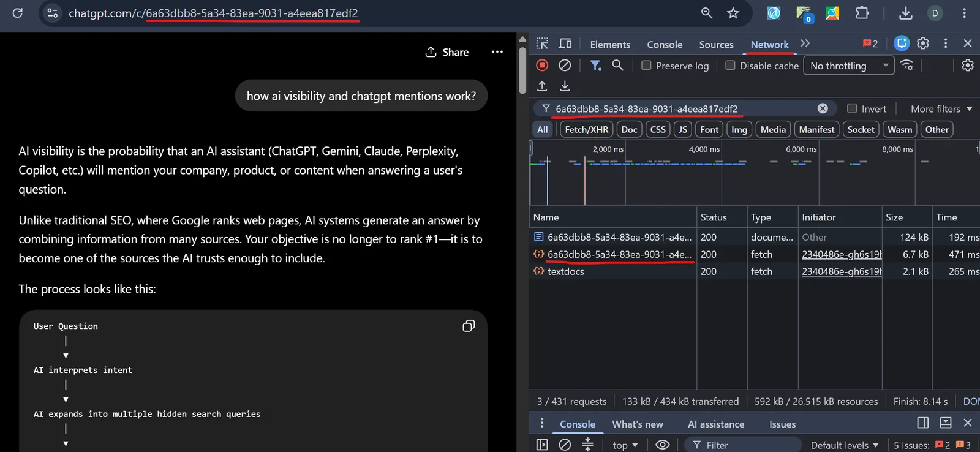This screenshot has height=452, width=980.
Task: Sort requests by Status column header
Action: [x=722, y=217]
